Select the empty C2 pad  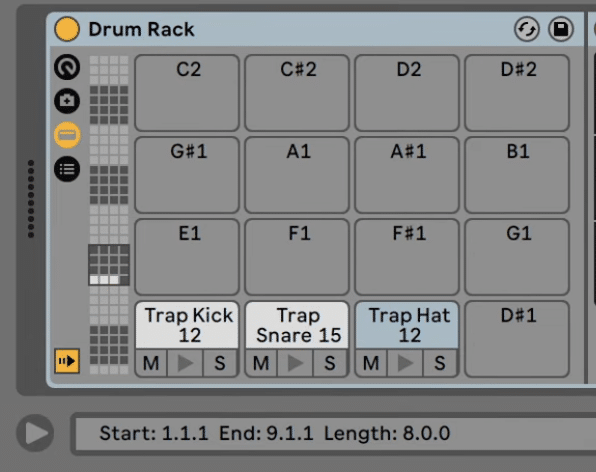click(187, 93)
